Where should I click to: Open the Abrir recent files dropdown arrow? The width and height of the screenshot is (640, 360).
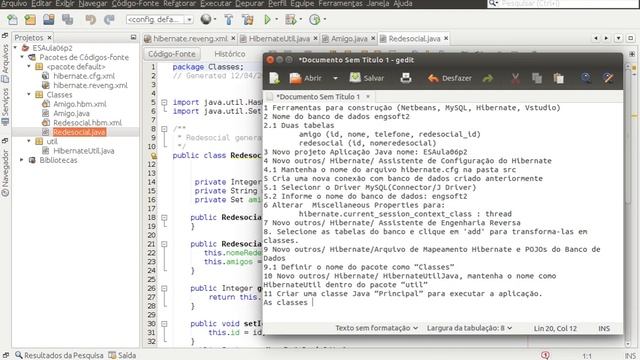coord(335,78)
